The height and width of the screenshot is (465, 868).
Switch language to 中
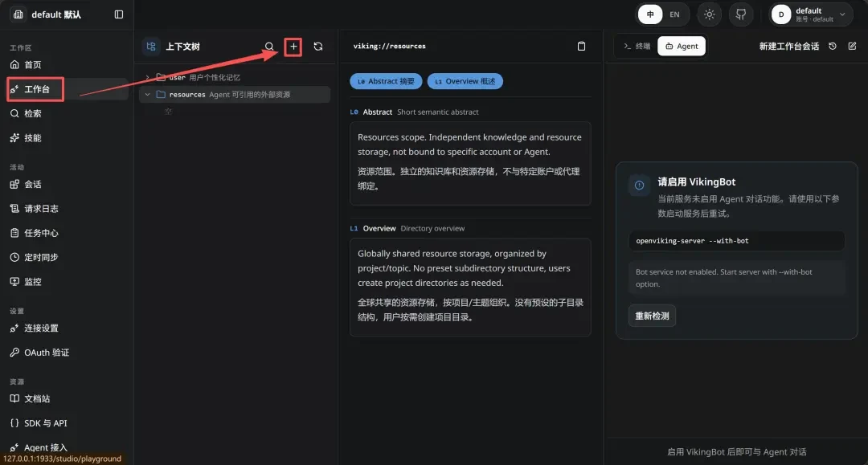tap(650, 14)
